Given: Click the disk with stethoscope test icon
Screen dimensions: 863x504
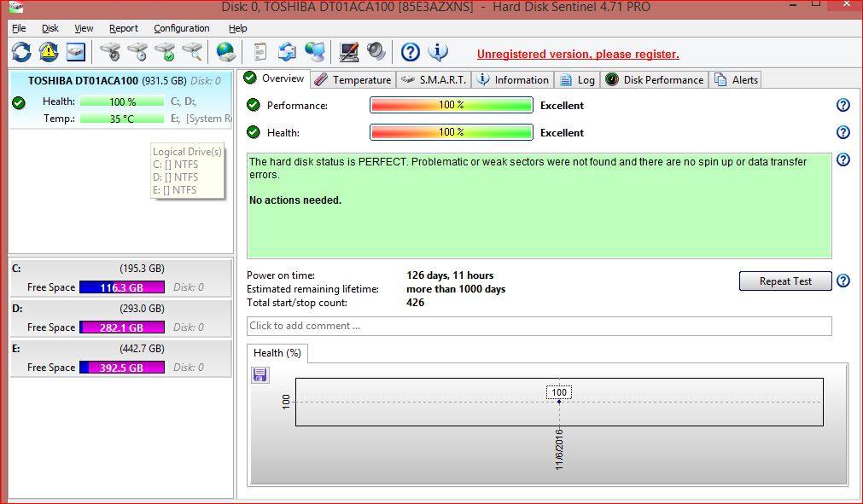Looking at the screenshot, I should tap(110, 52).
